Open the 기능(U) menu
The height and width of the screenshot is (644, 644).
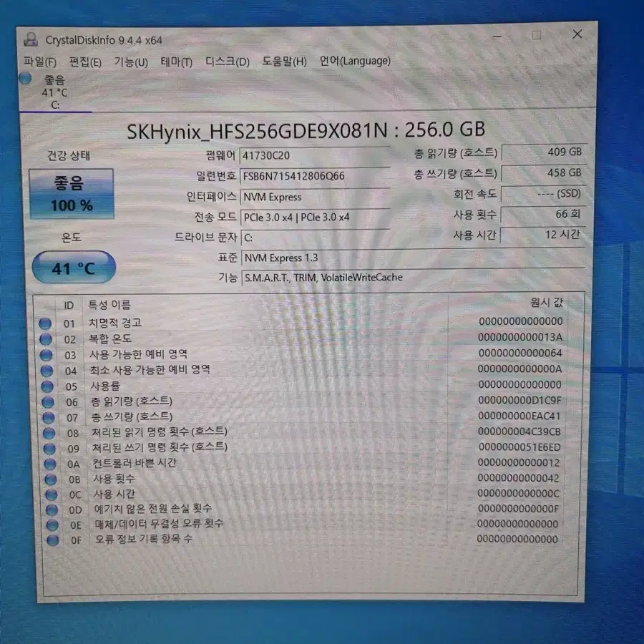(x=131, y=62)
